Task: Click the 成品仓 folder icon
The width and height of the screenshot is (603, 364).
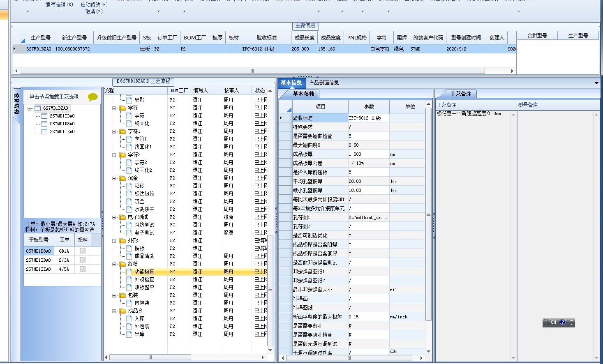Action: [x=122, y=311]
